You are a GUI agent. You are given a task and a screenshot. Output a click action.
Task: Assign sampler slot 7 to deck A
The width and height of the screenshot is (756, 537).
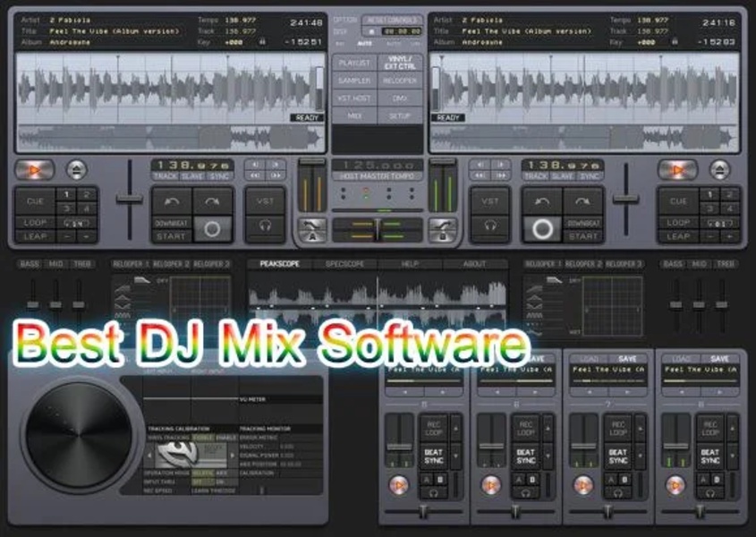611,480
